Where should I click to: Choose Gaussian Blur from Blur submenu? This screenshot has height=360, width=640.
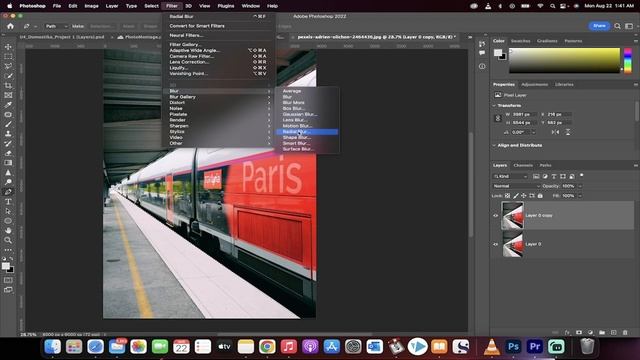click(x=307, y=114)
